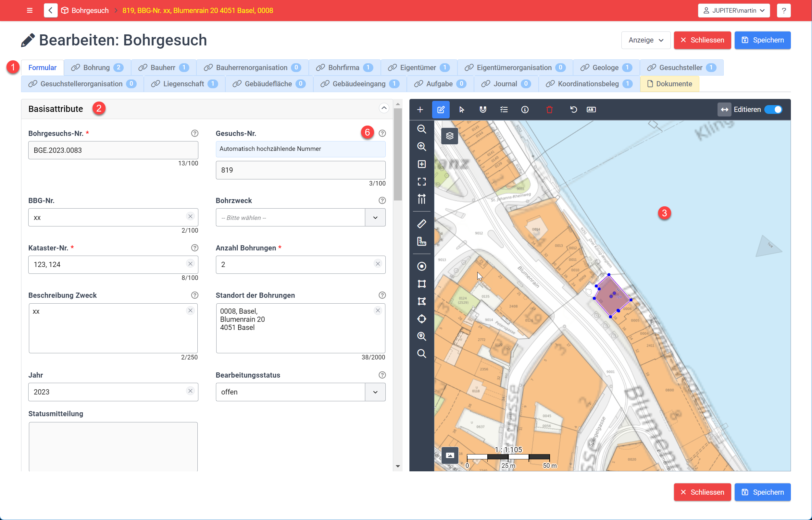Image resolution: width=812 pixels, height=520 pixels.
Task: Activate the edit geometry pencil tool
Action: (x=441, y=109)
